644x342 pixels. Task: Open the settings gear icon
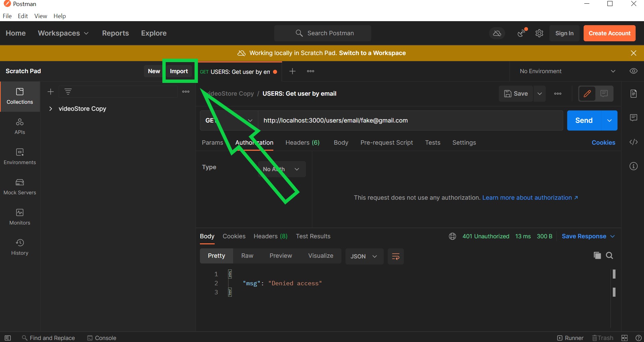point(539,33)
